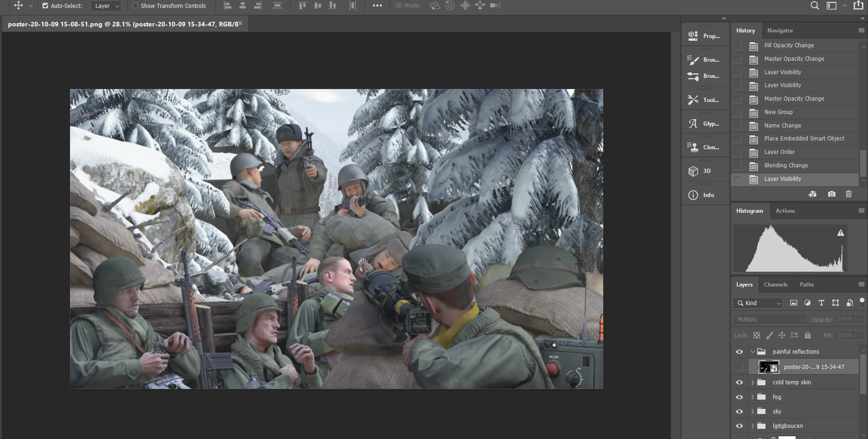
Task: Open the Brushes panel with paintbrush icon
Action: click(705, 60)
